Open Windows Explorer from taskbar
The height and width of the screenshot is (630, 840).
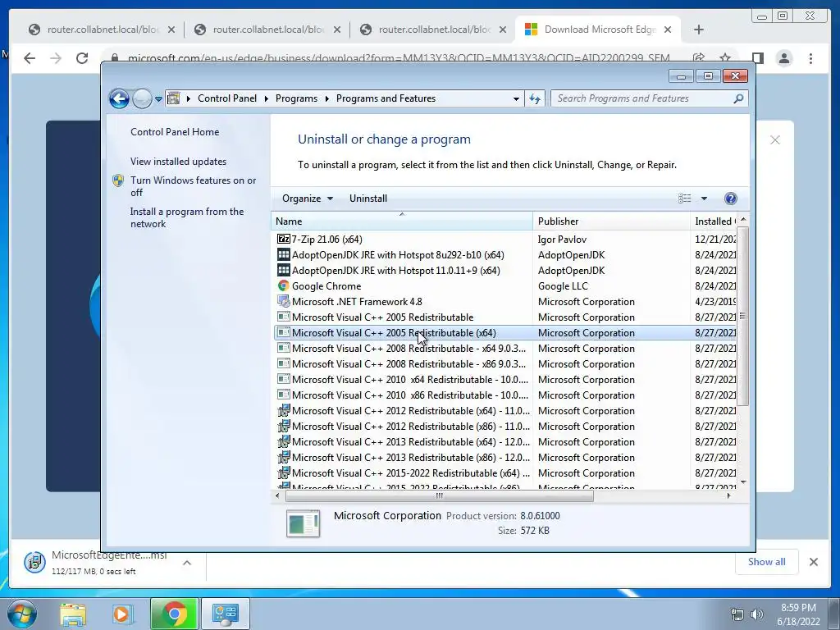click(72, 614)
